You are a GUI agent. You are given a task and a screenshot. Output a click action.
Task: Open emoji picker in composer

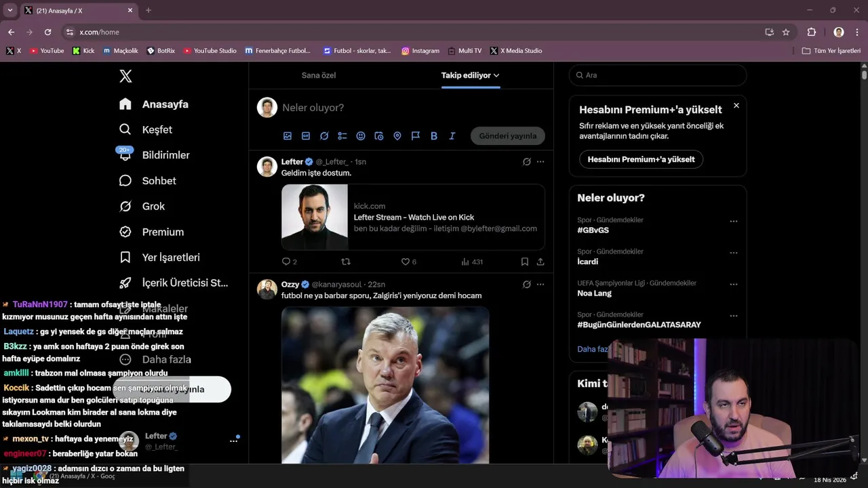[361, 136]
